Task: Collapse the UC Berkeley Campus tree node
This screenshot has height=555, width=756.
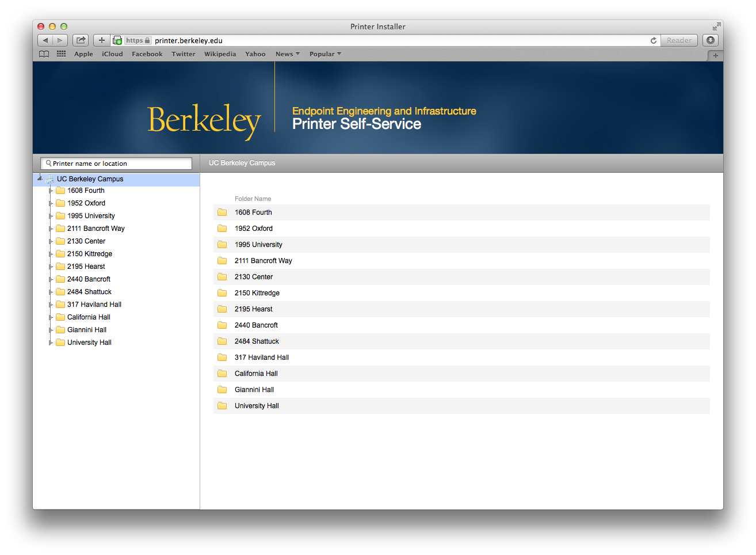Action: (40, 178)
